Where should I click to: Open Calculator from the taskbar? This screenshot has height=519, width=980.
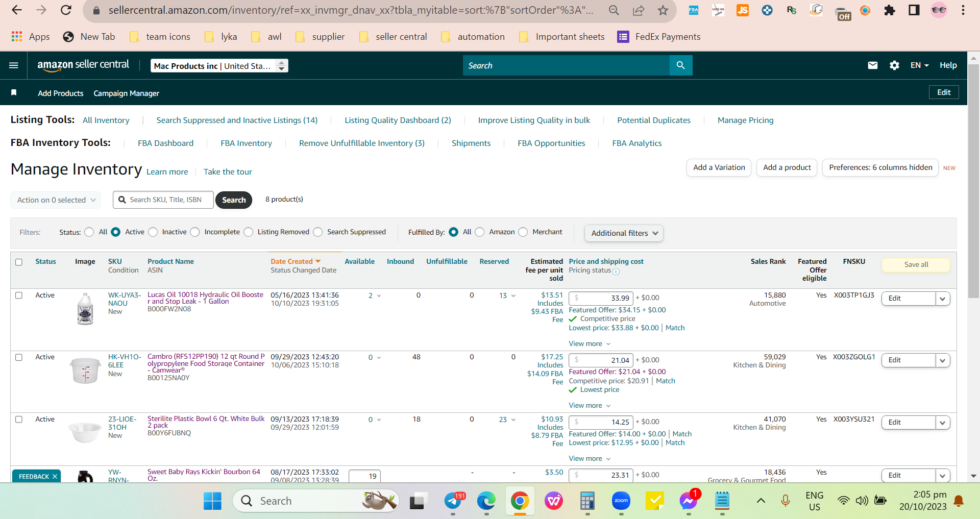pyautogui.click(x=587, y=501)
